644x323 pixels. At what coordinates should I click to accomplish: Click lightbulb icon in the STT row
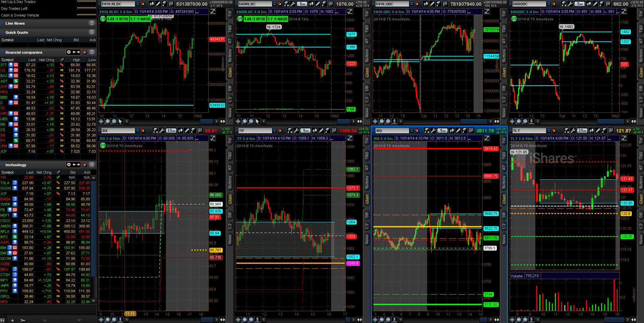coord(11,65)
